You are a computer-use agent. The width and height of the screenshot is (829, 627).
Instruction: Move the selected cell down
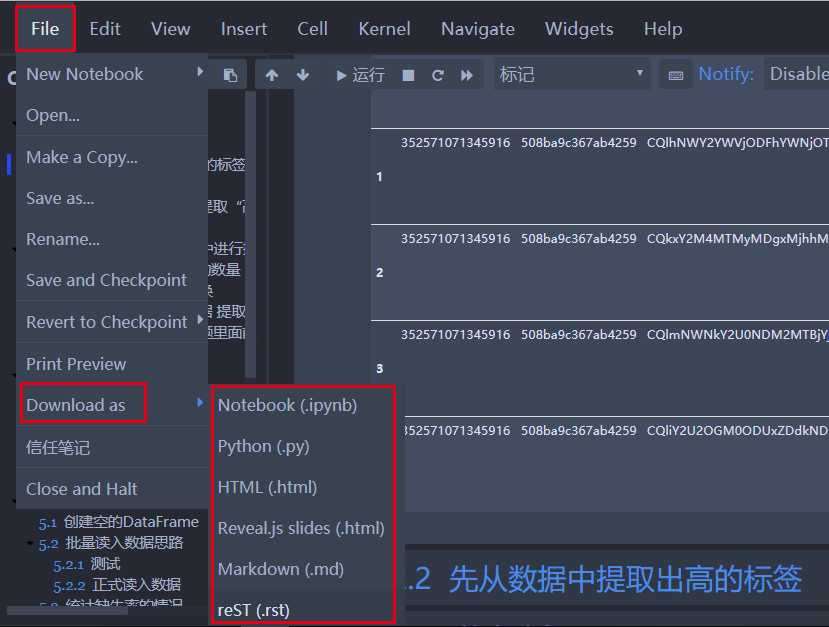point(301,74)
